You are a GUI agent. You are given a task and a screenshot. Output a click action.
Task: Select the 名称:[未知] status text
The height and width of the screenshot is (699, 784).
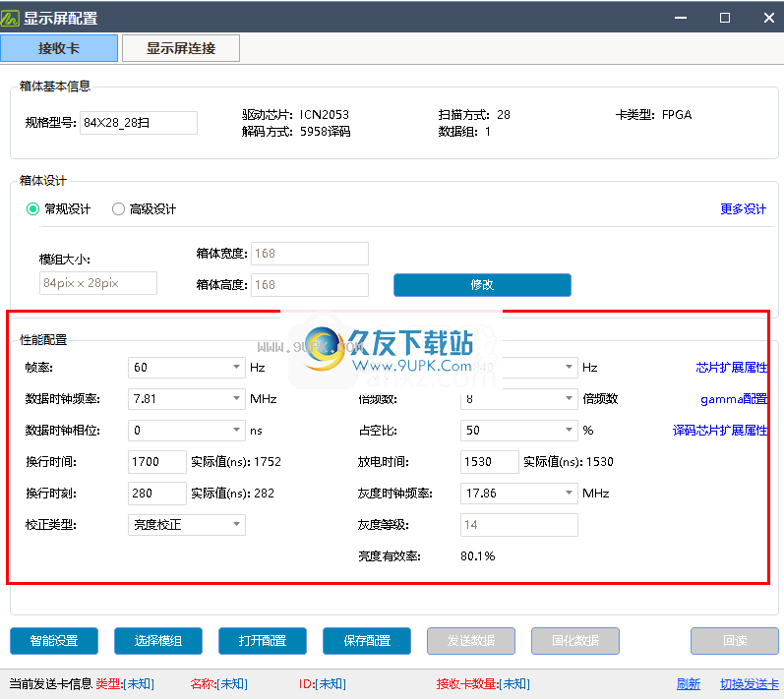219,684
